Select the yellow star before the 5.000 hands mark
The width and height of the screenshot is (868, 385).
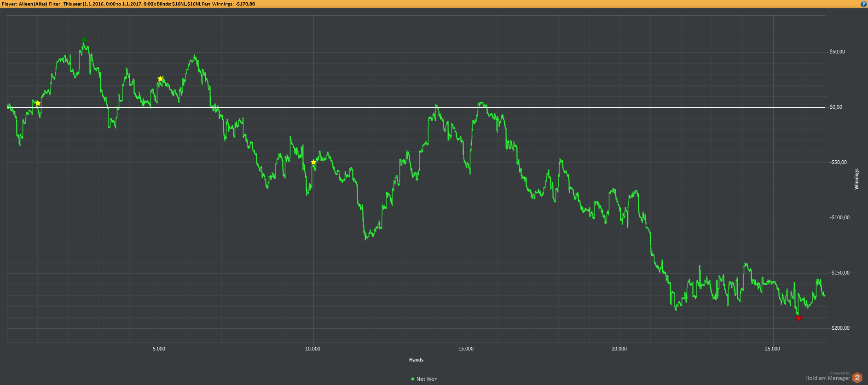tap(38, 103)
